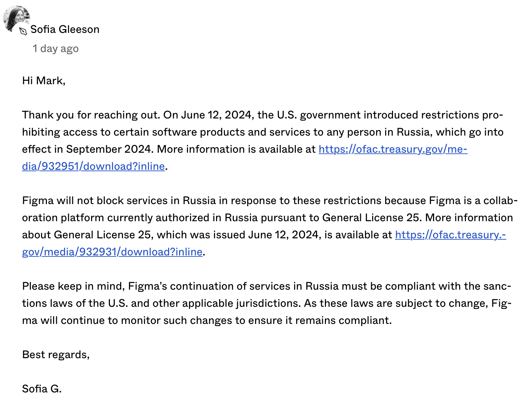Open the Sofia Gleeson author name

[65, 29]
